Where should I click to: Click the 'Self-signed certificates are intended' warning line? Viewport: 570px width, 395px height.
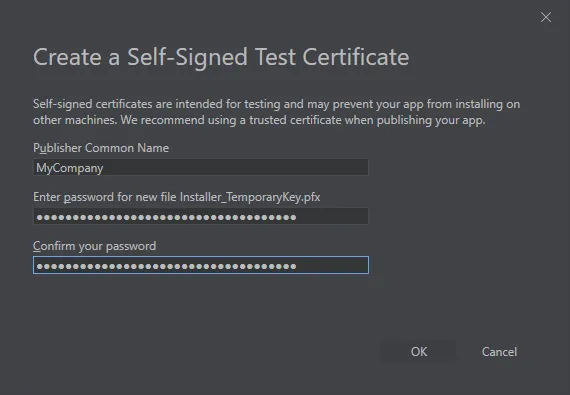(276, 104)
